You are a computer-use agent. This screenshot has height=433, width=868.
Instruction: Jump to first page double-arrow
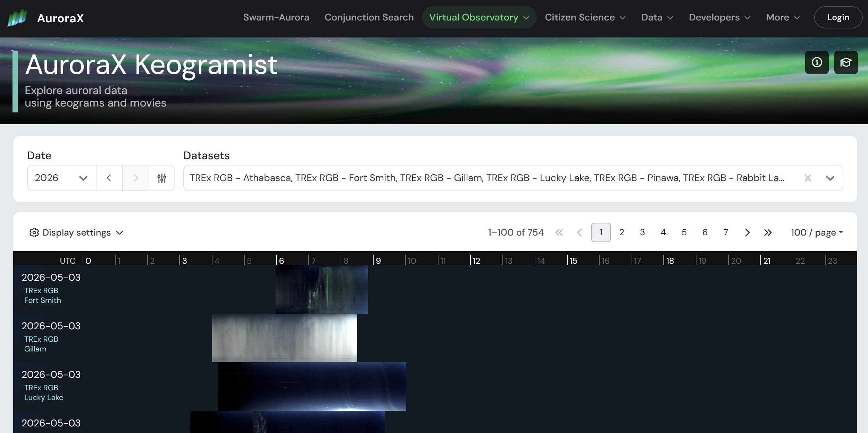(559, 232)
